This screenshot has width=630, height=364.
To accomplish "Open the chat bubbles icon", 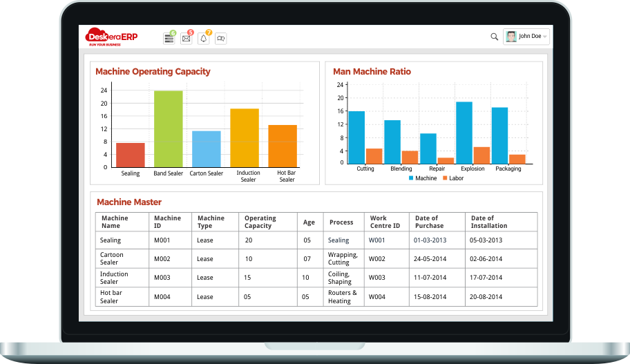I will coord(220,39).
